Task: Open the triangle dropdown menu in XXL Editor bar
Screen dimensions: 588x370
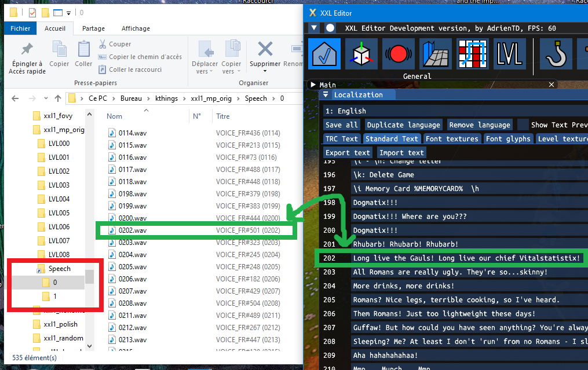Action: click(x=314, y=28)
